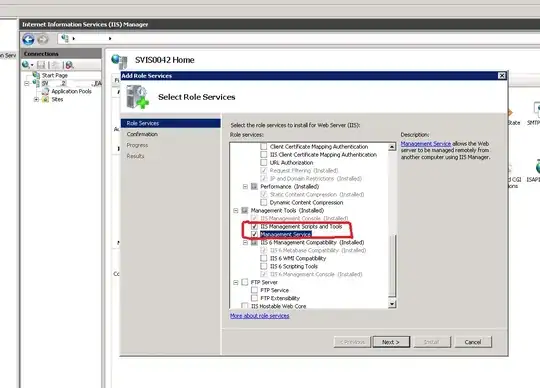Collapse the FTP Server node
The width and height of the screenshot is (540, 388).
236,282
